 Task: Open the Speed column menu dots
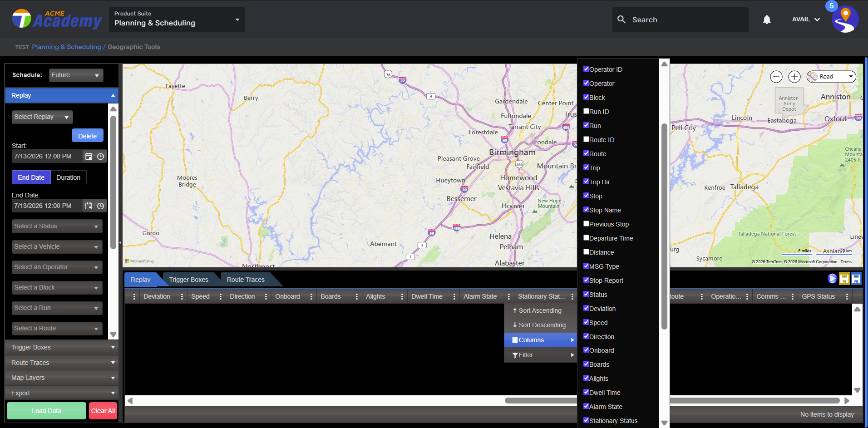pyautogui.click(x=221, y=296)
